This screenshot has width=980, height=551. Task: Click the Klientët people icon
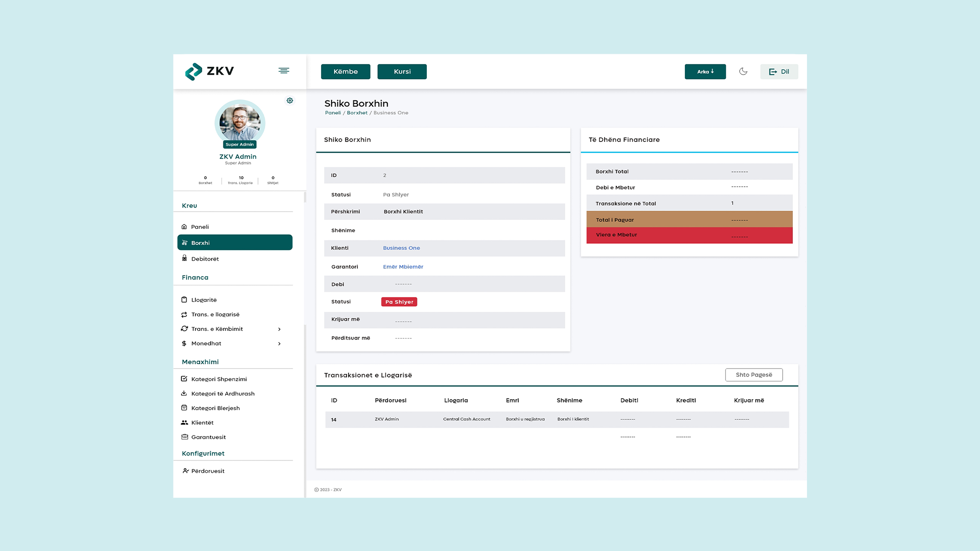(x=184, y=422)
